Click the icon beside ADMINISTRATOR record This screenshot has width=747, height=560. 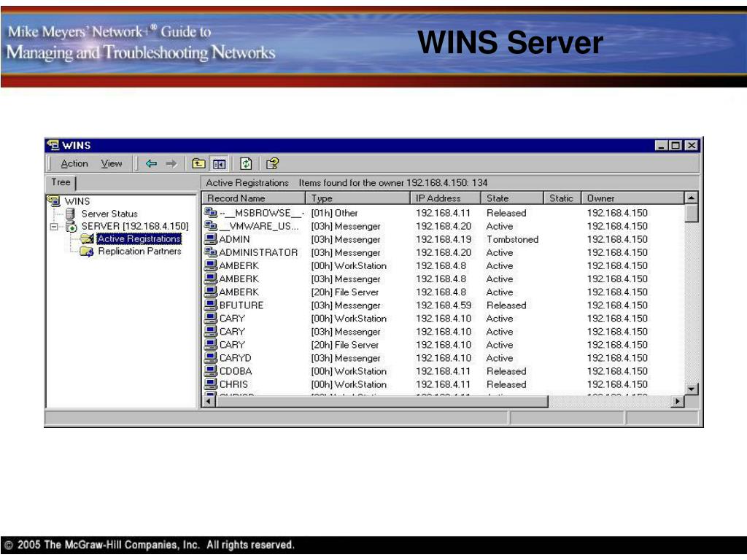tap(211, 252)
